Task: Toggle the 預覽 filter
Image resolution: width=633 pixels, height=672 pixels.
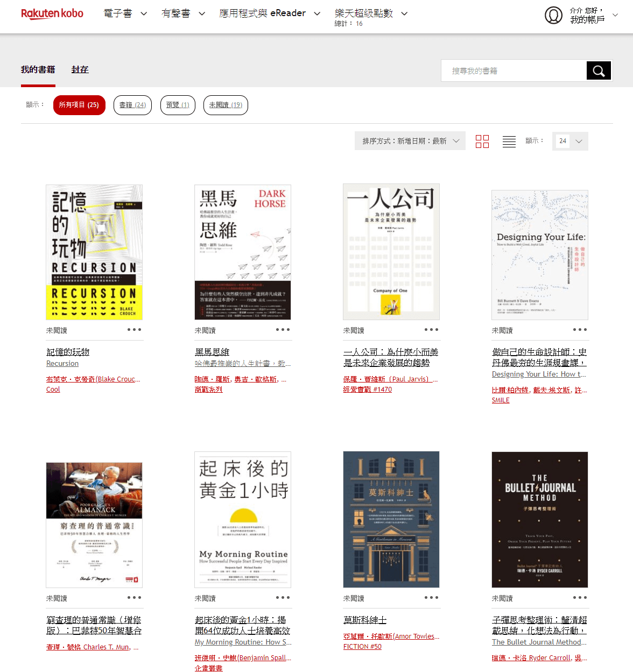Action: click(x=178, y=105)
